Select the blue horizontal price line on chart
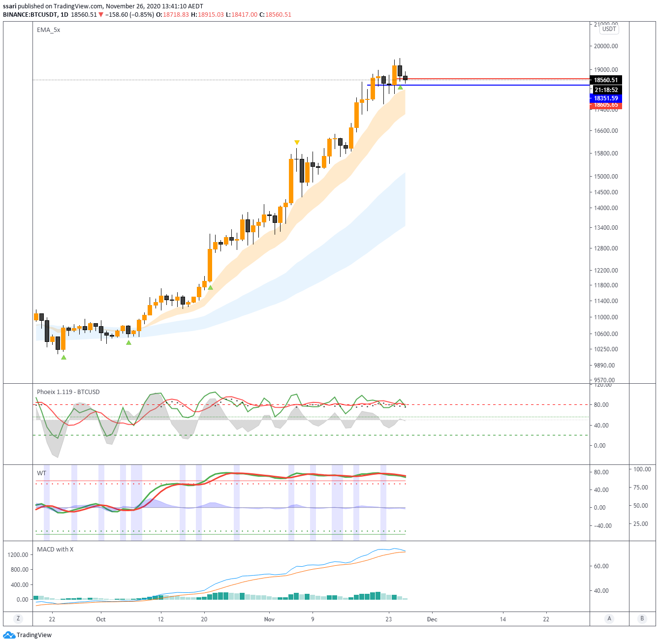 point(477,85)
